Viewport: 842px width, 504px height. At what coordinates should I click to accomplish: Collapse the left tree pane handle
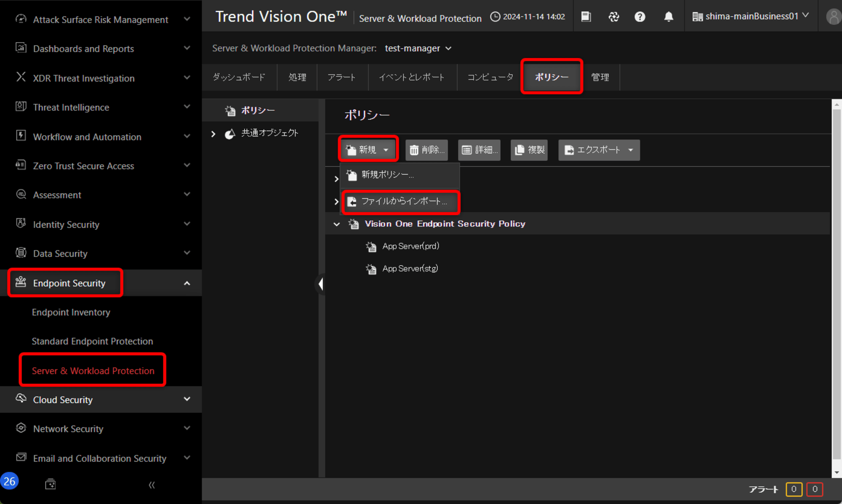(321, 284)
